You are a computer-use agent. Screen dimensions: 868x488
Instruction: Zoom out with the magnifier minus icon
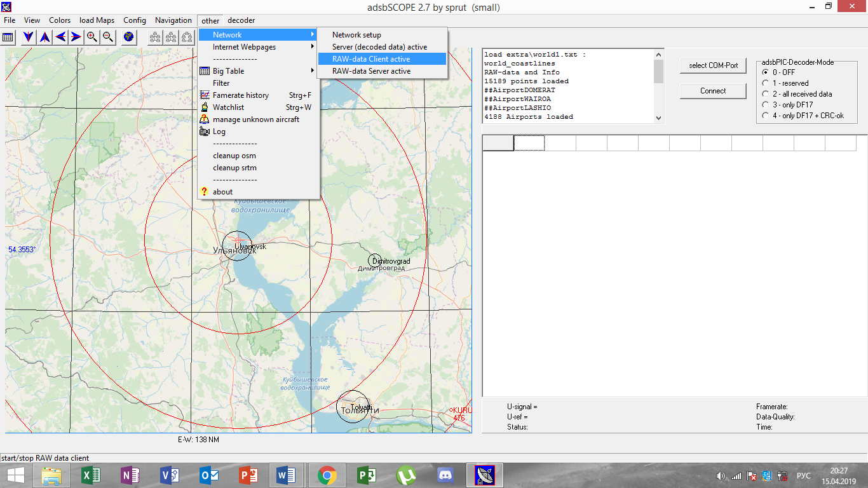108,37
